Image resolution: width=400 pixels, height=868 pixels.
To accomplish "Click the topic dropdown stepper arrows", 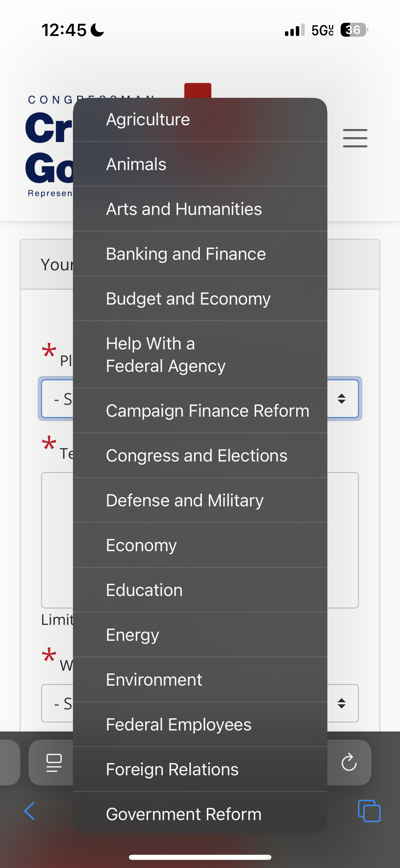I will click(342, 399).
